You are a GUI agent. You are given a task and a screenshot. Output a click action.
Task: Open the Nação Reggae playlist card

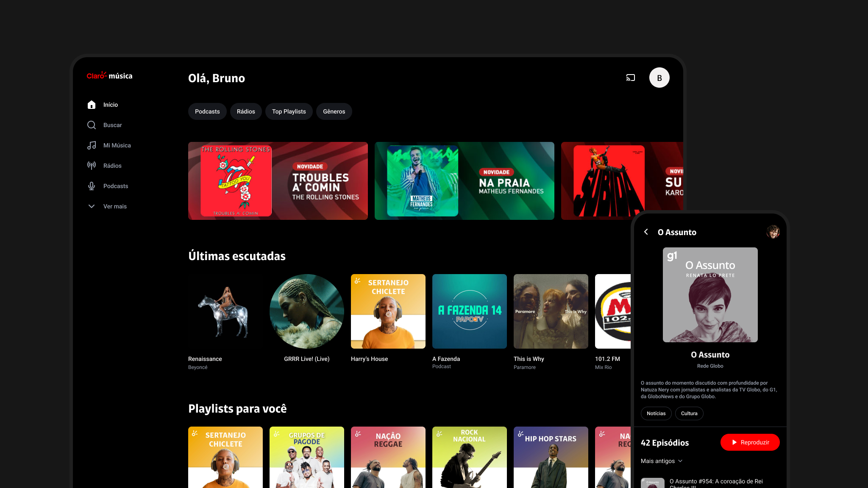[388, 457]
